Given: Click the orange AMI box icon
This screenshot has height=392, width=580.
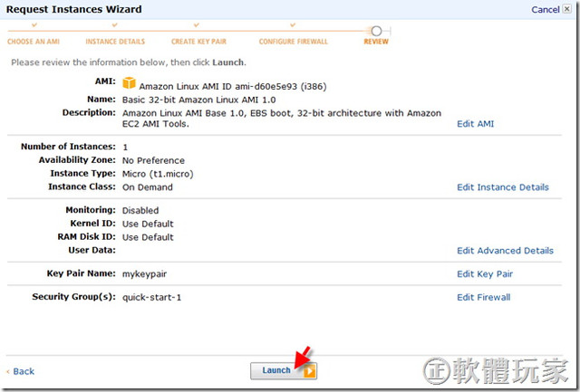Looking at the screenshot, I should pos(129,82).
